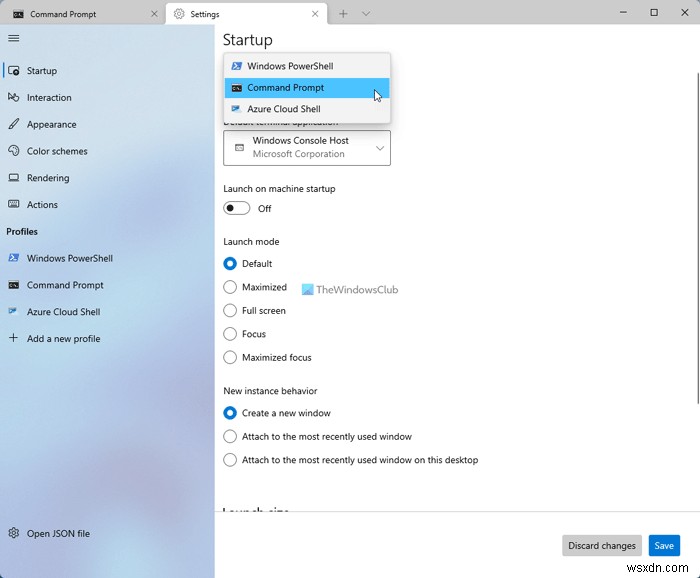This screenshot has height=578, width=700.
Task: Select Maximized launch mode
Action: [x=230, y=287]
